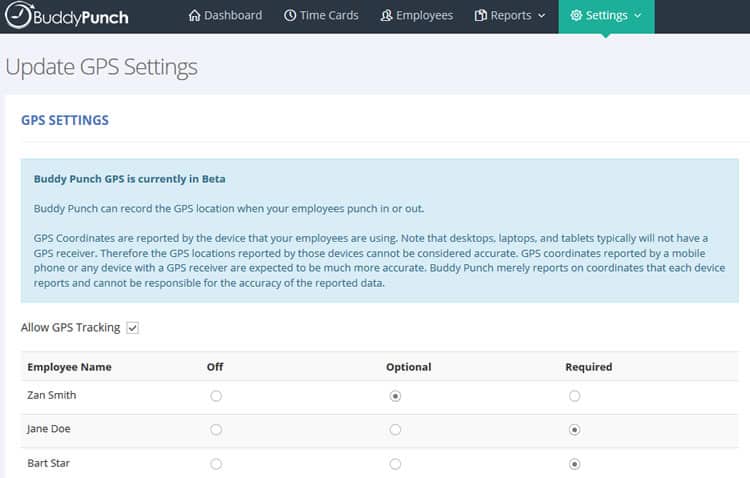Open the Reports menu
The width and height of the screenshot is (750, 478).
[510, 15]
